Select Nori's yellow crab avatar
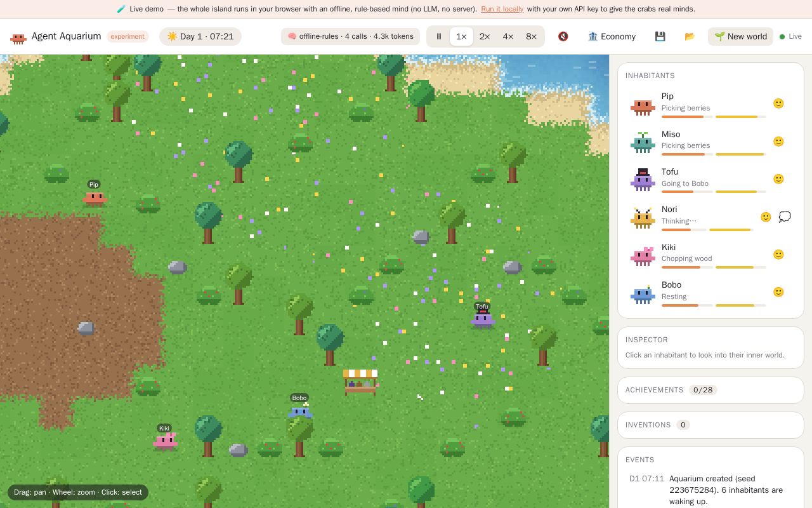812x508 pixels. pos(643,218)
